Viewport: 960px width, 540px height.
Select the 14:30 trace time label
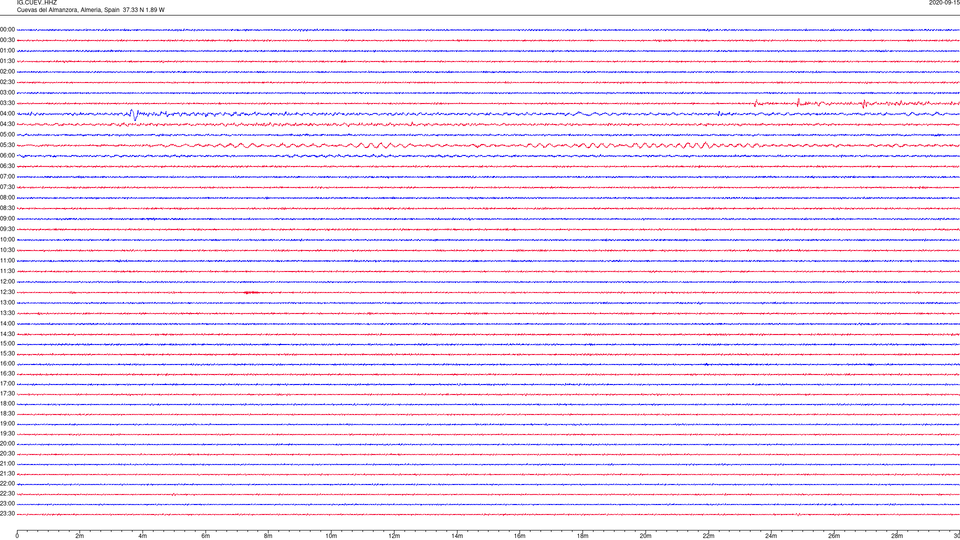click(x=7, y=334)
